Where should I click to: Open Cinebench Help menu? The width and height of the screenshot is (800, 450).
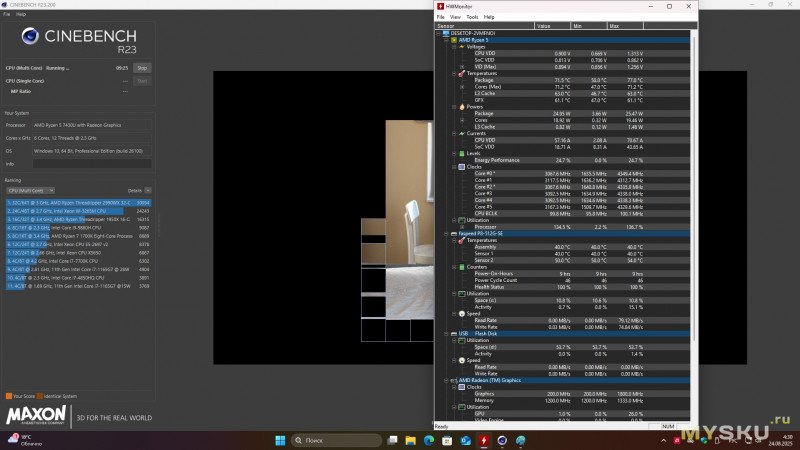pos(21,14)
